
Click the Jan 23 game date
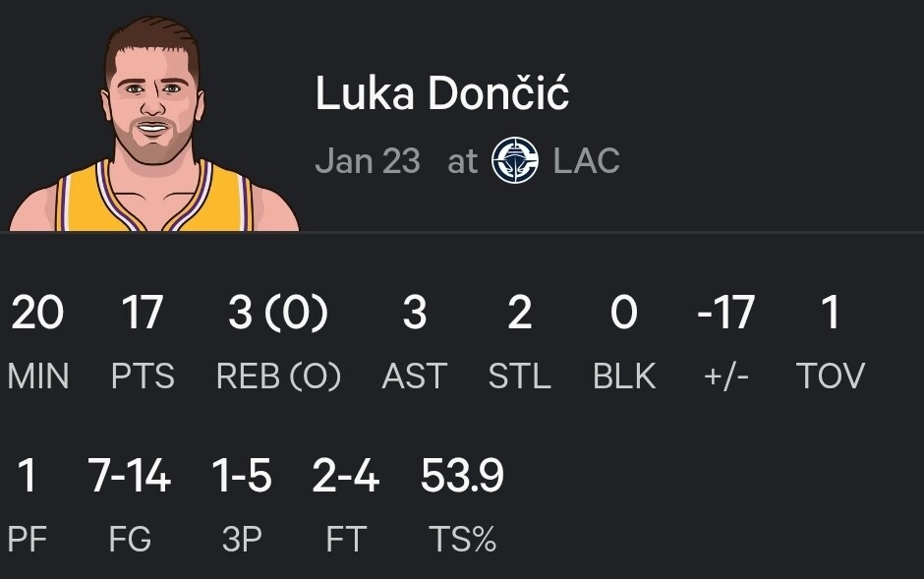point(368,160)
